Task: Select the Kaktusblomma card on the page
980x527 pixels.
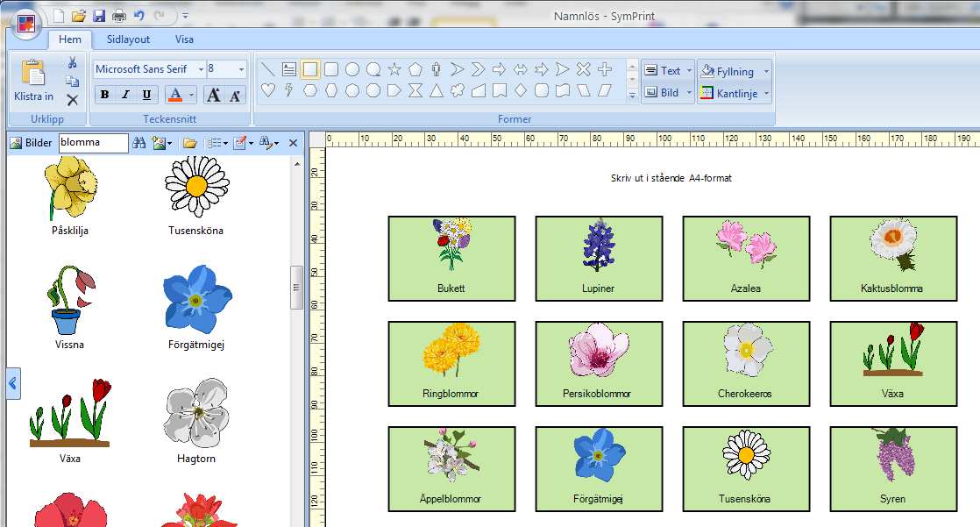Action: [894, 258]
